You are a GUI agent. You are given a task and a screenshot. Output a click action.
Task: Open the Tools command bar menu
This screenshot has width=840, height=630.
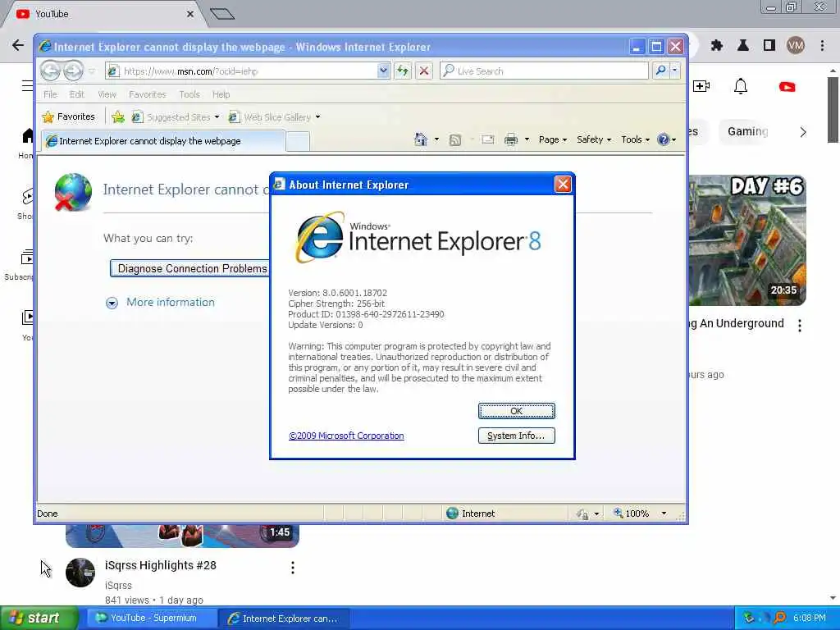[x=636, y=139]
